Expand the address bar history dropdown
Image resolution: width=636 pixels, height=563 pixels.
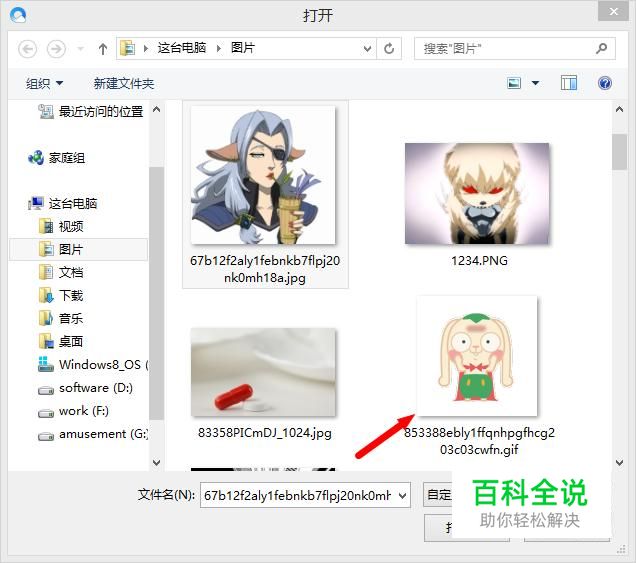point(367,49)
